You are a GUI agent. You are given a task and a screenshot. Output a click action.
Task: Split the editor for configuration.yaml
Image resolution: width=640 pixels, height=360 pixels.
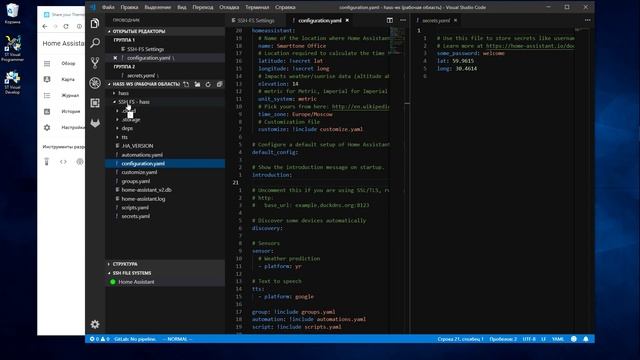pyautogui.click(x=390, y=20)
